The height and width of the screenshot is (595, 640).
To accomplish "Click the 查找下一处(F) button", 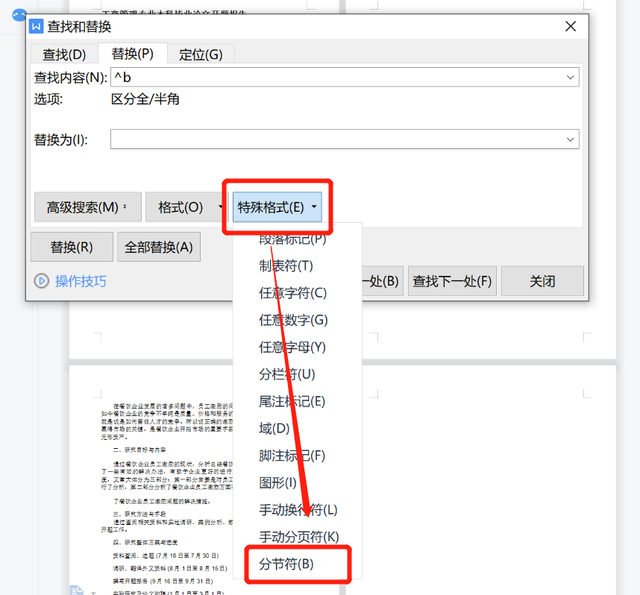I will click(452, 281).
